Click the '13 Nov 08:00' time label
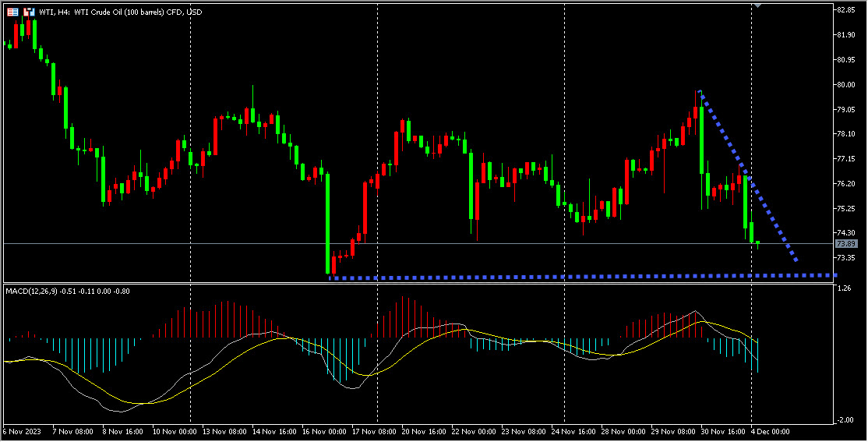 pyautogui.click(x=224, y=432)
